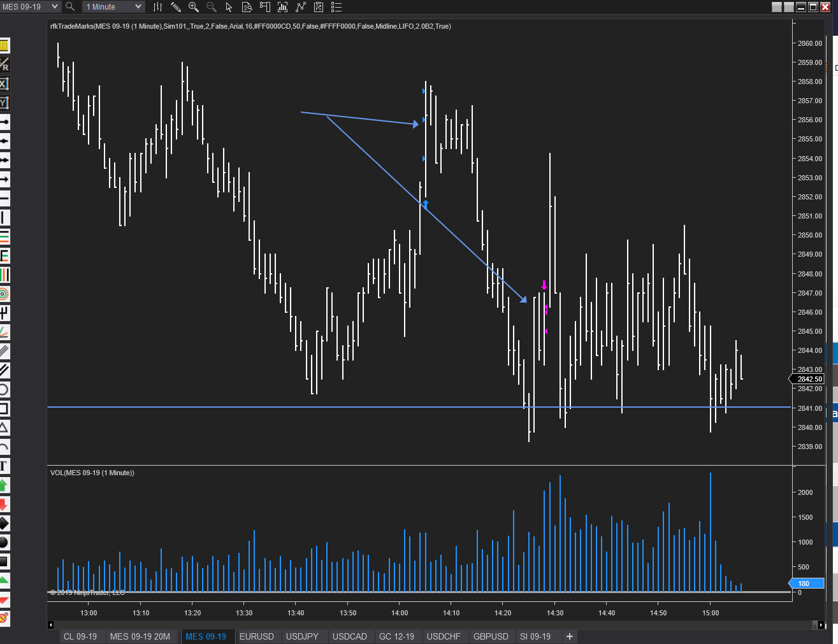Select the rectangle drawing tool
838x644 pixels.
4,408
